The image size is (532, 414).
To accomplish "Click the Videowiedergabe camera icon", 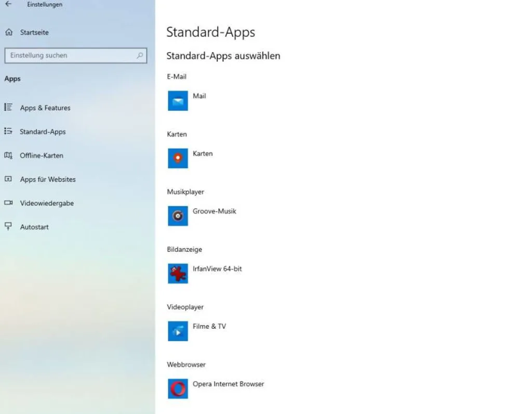I will [x=8, y=203].
